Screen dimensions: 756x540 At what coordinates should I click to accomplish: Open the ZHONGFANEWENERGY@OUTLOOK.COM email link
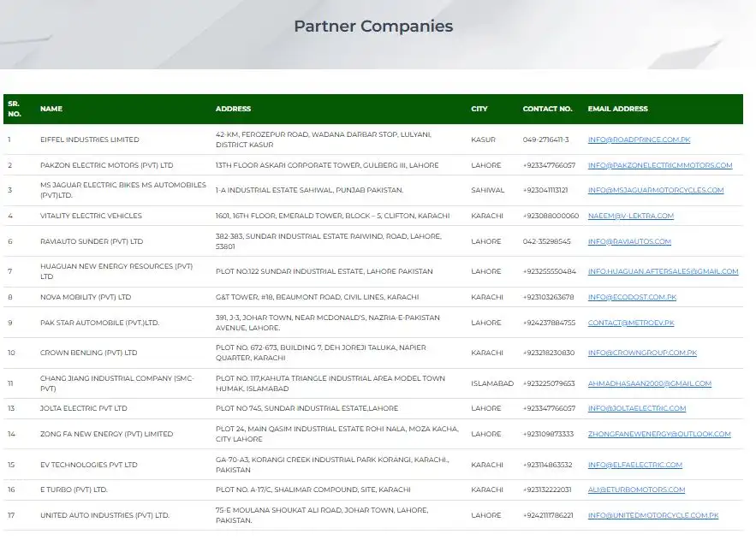(x=659, y=434)
